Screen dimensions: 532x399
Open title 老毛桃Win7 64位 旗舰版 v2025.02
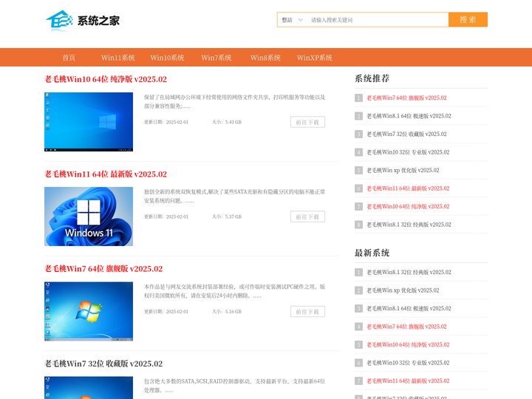coord(103,269)
